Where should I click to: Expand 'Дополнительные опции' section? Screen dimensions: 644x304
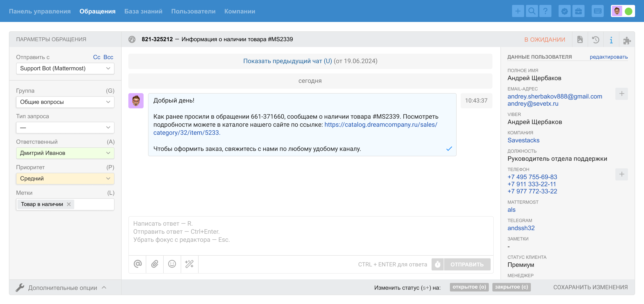tap(63, 287)
